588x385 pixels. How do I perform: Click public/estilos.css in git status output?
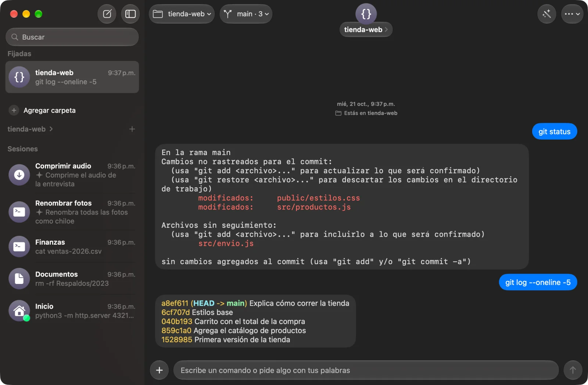tap(318, 198)
